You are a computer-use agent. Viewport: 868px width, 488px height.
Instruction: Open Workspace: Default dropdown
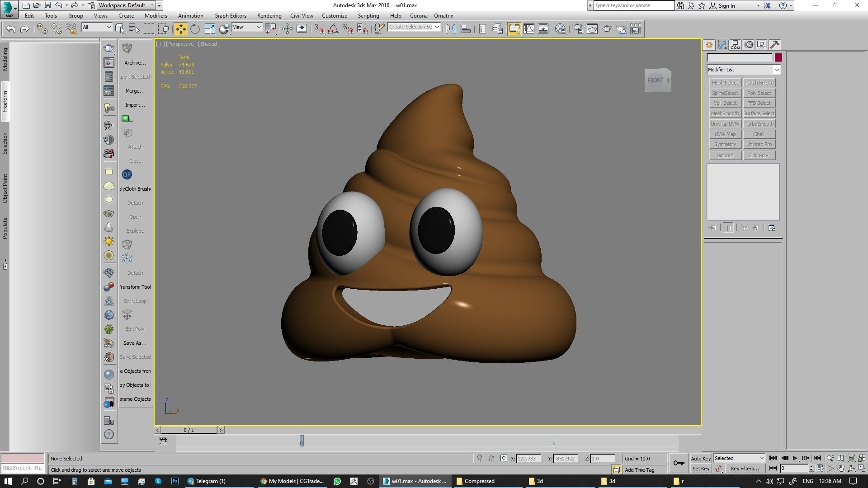126,5
